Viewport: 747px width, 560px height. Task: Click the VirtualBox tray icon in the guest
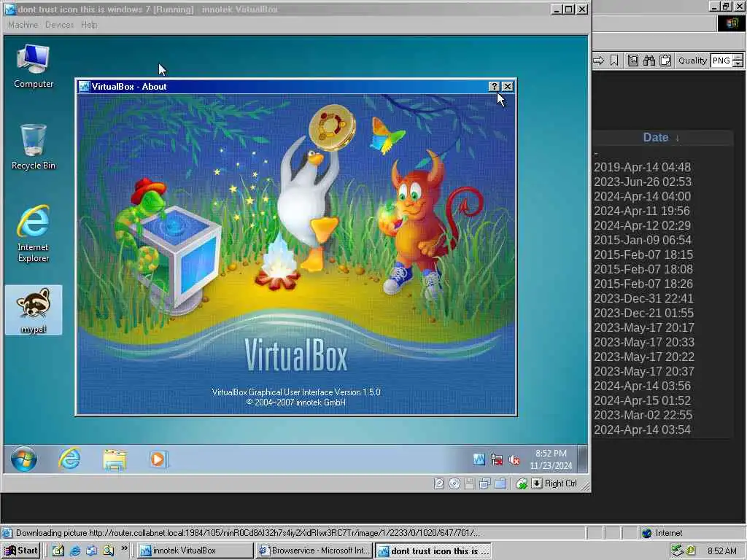coord(479,459)
